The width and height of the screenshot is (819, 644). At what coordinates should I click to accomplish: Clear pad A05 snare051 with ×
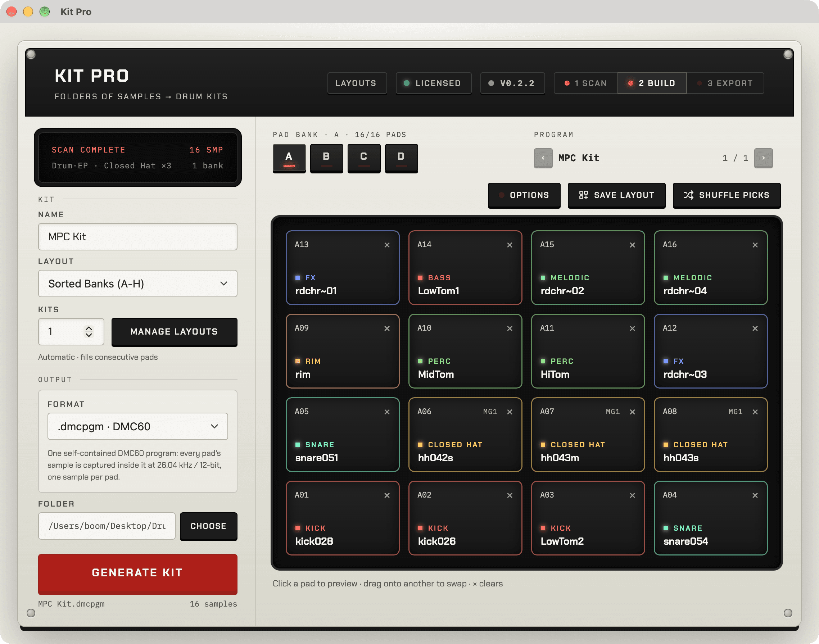pos(387,412)
